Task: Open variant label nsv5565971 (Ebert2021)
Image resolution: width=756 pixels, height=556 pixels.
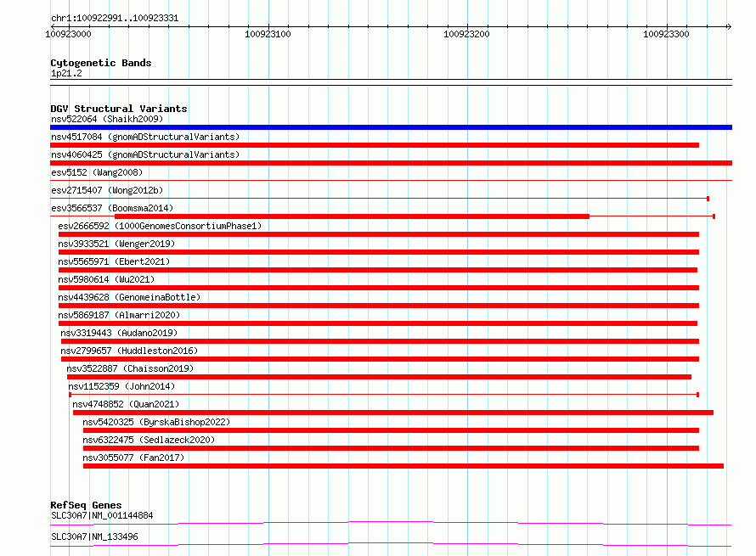Action: pos(114,261)
